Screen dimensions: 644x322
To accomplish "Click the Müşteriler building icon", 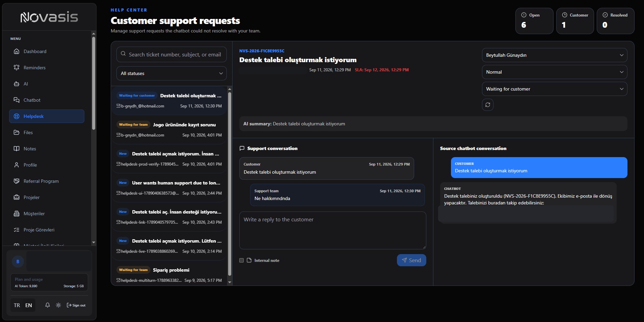I will click(17, 214).
